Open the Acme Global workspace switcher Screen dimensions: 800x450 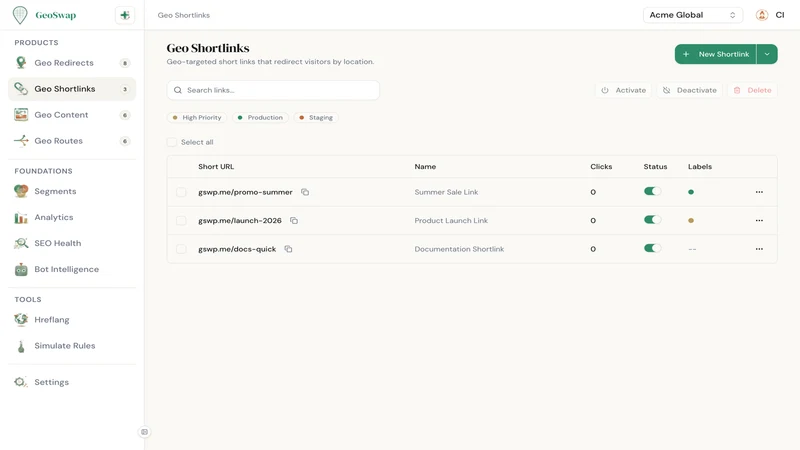692,15
